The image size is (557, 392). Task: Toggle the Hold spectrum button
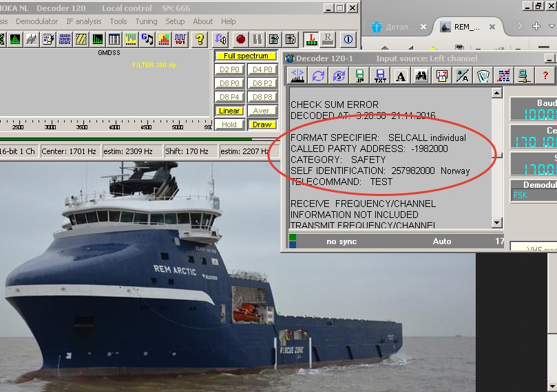(229, 124)
